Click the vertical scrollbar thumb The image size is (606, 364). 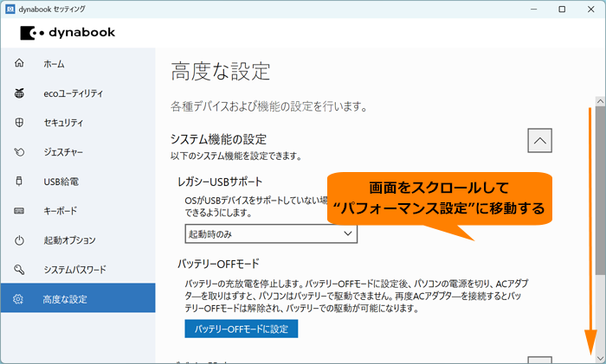coord(600,191)
